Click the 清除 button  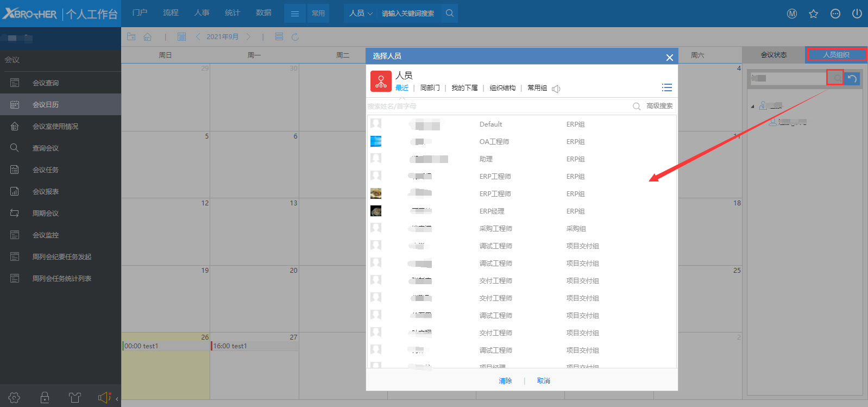505,381
